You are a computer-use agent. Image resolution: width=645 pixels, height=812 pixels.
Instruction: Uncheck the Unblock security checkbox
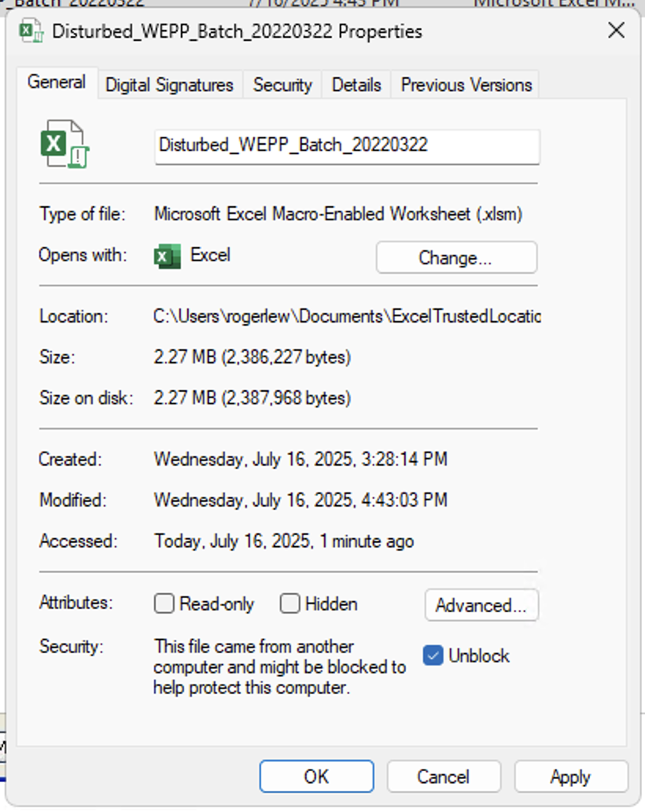(433, 655)
